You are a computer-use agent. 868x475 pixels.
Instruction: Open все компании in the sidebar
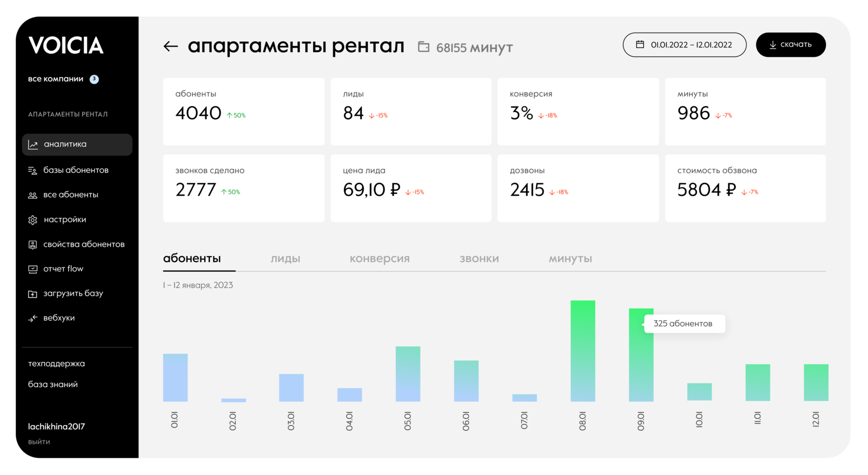(x=56, y=79)
